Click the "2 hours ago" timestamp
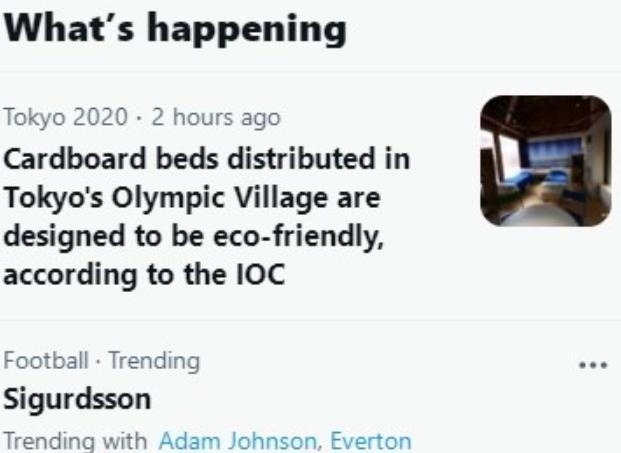The height and width of the screenshot is (453, 621). (212, 119)
